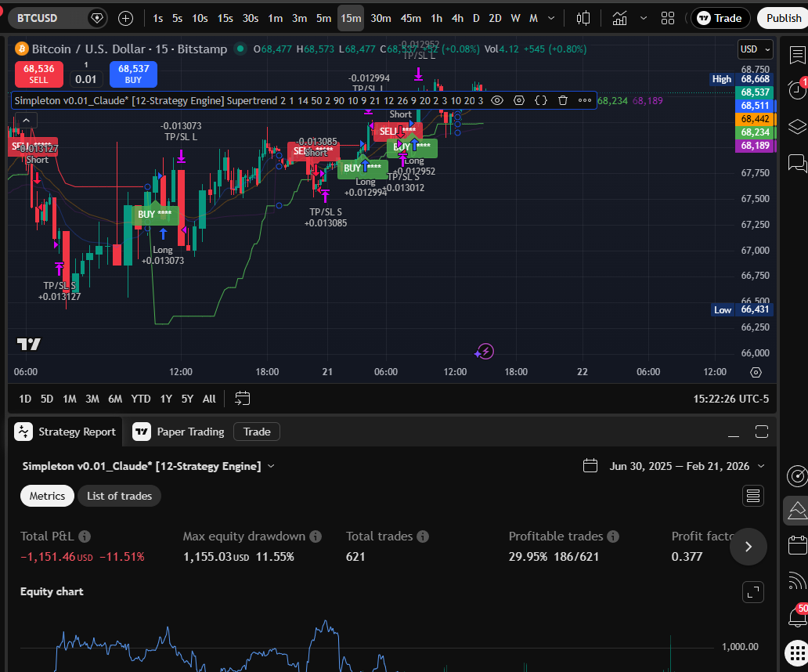Click the go-to-date calendar icon
Screen dimensions: 808x672
pos(243,399)
